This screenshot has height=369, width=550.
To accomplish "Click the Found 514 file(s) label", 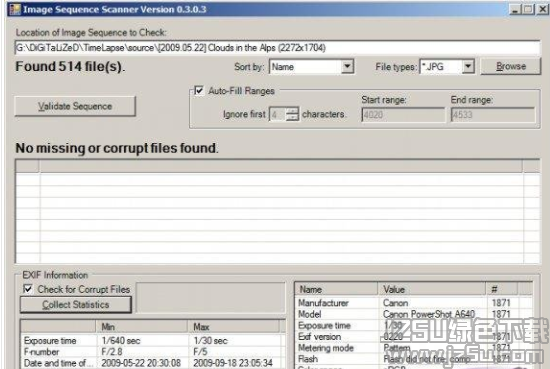I will (x=70, y=66).
